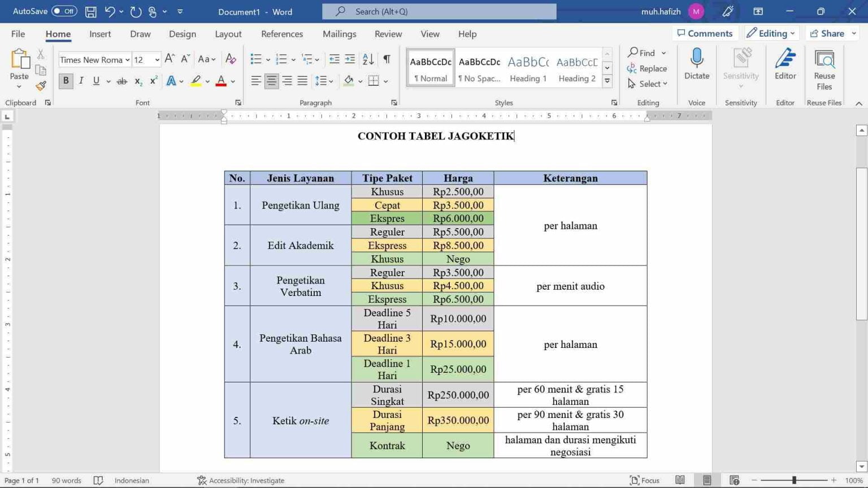
Task: Toggle paragraph marks visibility
Action: tap(387, 58)
